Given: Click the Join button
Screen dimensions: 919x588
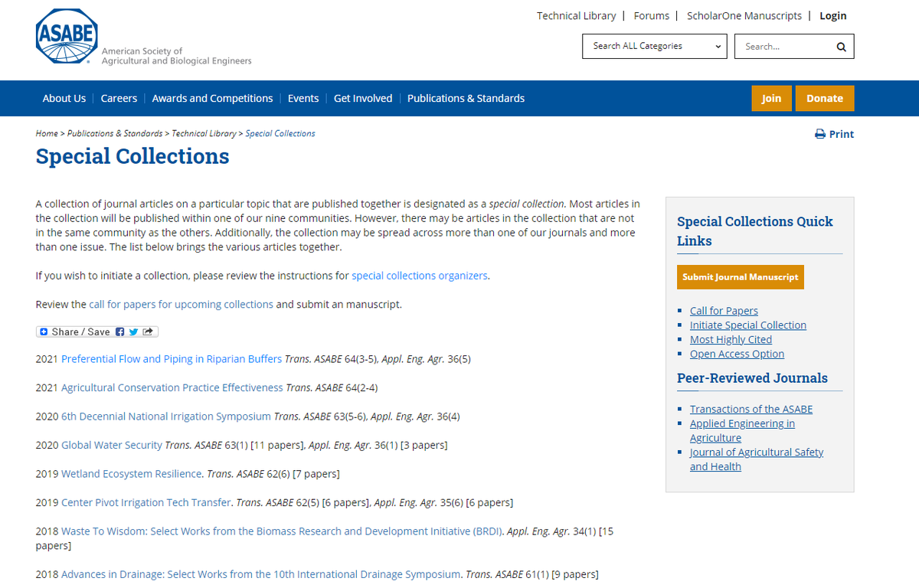Looking at the screenshot, I should click(771, 98).
